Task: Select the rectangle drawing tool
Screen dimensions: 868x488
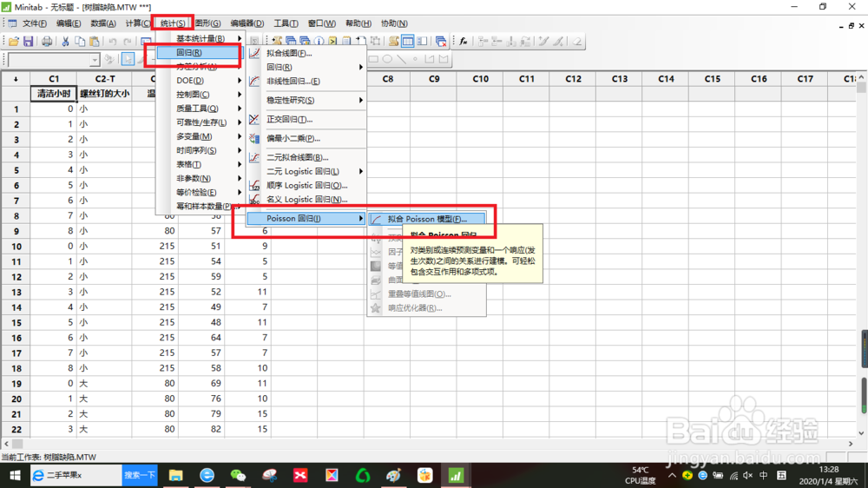Action: 373,59
